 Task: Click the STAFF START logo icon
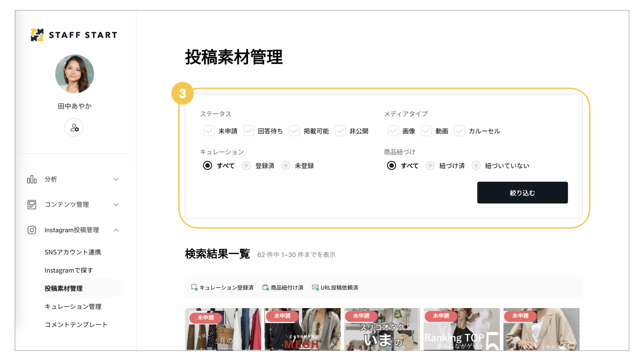point(37,35)
